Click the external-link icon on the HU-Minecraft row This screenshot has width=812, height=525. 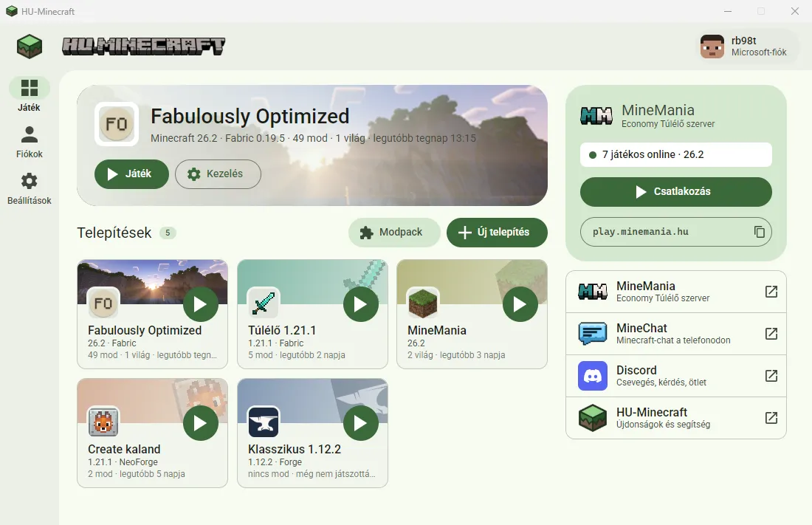pyautogui.click(x=771, y=418)
